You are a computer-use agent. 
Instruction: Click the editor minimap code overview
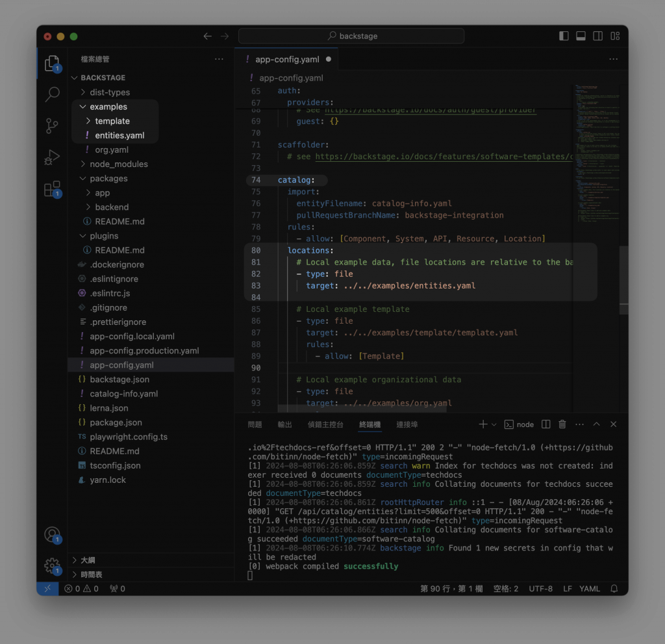pyautogui.click(x=596, y=153)
